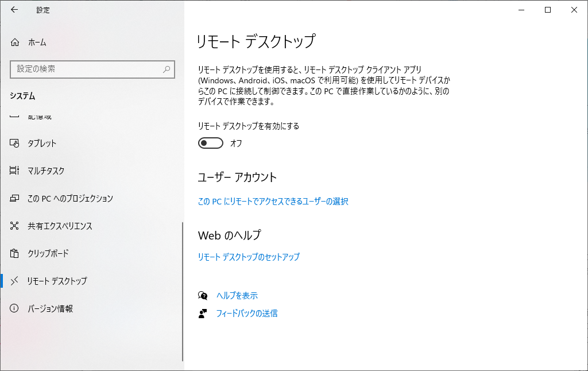Click the About (バージョン情報) info icon
This screenshot has width=588, height=371.
(15, 308)
